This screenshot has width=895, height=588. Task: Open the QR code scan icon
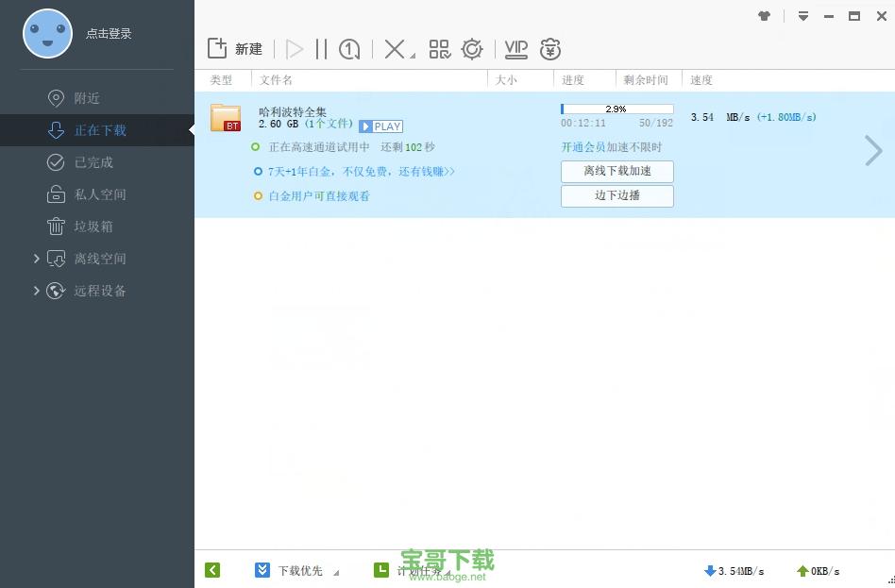440,49
